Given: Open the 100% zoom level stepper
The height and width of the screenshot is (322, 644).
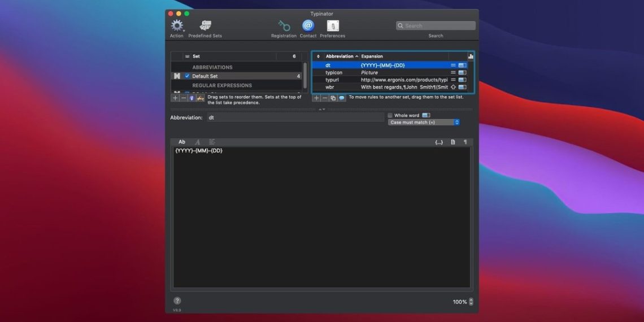Looking at the screenshot, I should [471, 302].
